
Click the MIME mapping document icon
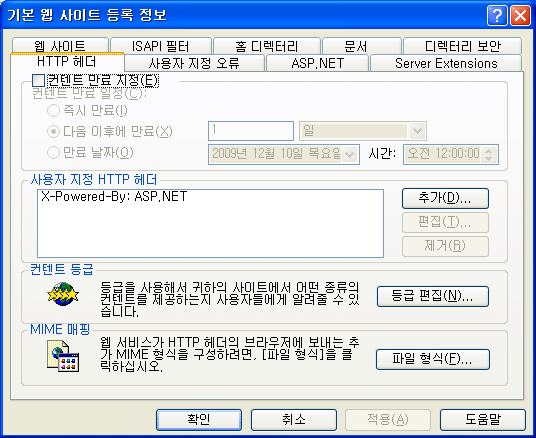point(63,356)
